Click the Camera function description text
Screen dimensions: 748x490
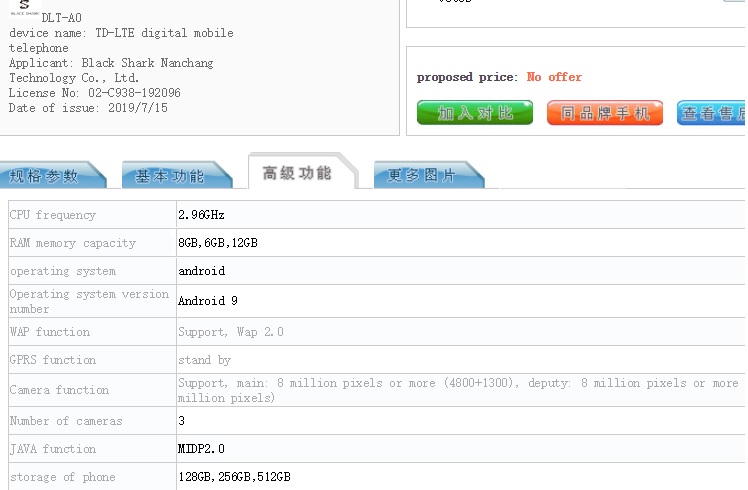click(x=458, y=390)
